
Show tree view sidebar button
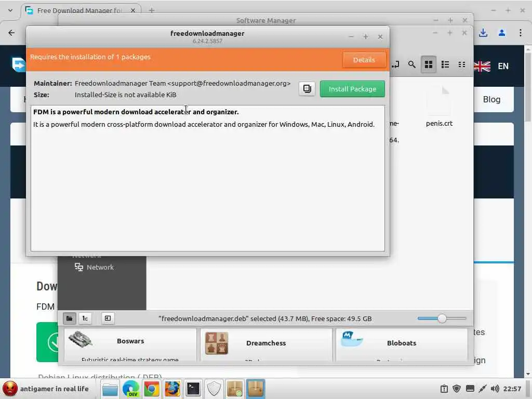tap(85, 318)
